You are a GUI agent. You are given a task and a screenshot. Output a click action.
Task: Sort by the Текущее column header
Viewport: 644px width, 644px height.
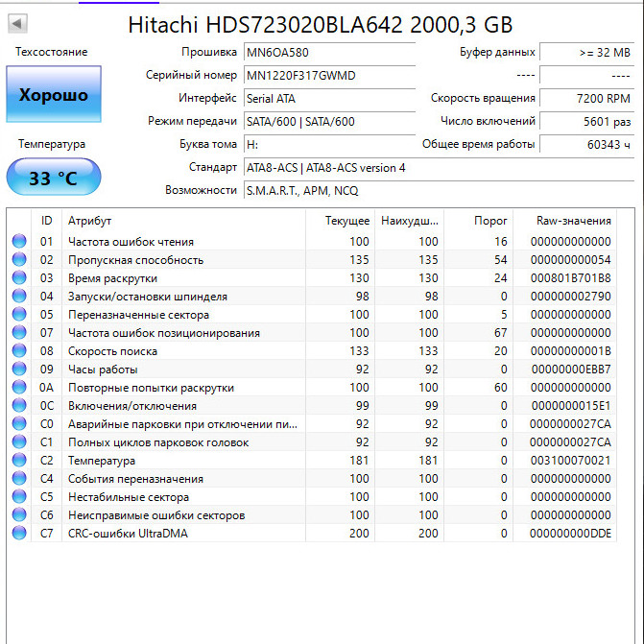(x=340, y=221)
